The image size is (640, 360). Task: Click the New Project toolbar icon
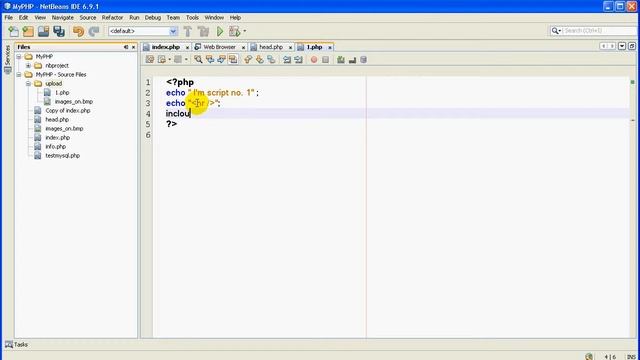pyautogui.click(x=28, y=31)
